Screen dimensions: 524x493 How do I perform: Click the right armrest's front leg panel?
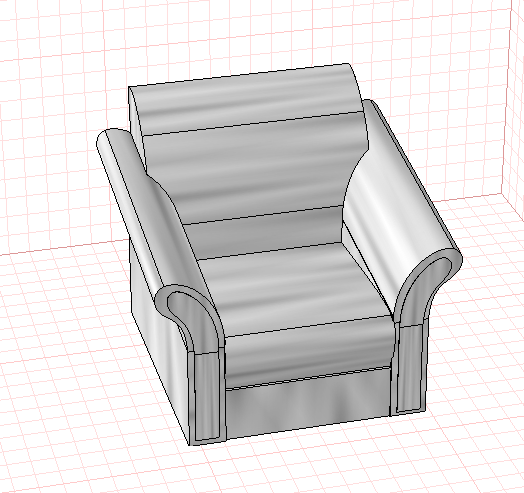coord(409,368)
